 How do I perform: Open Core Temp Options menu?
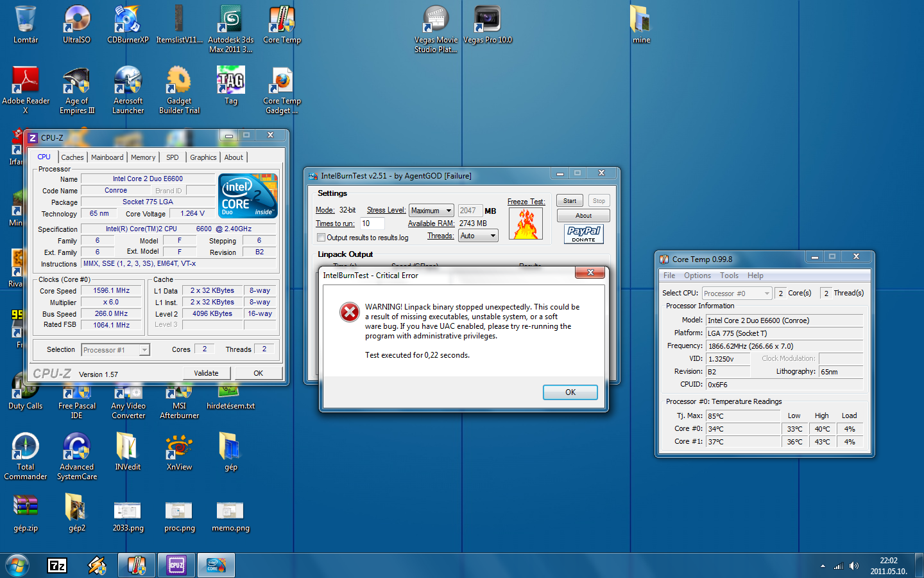[697, 276]
